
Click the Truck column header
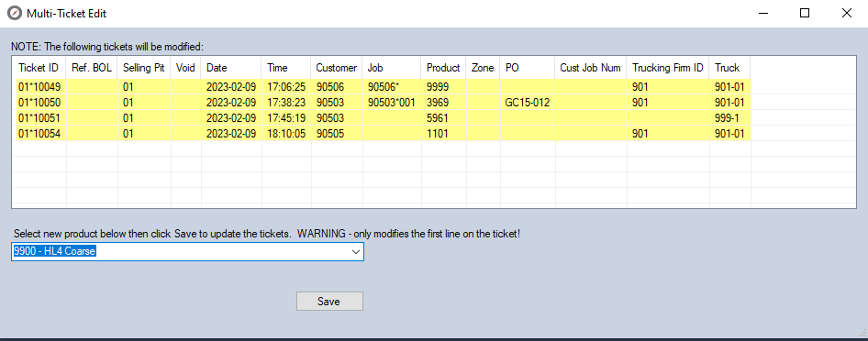tap(729, 68)
